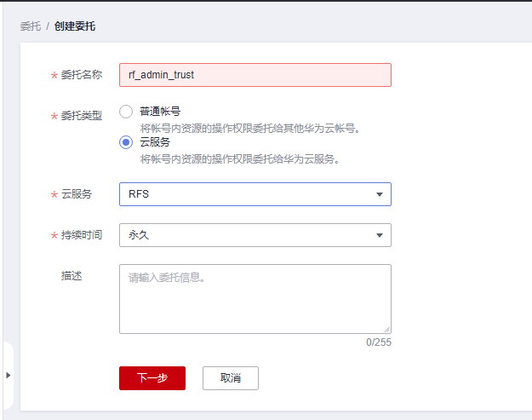Go back to 委托 breadcrumb link
Screen dimensions: 532x420
point(31,26)
